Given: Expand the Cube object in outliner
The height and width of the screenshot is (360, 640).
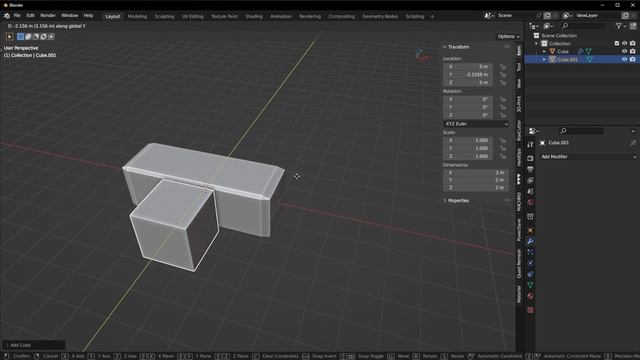Looking at the screenshot, I should (544, 51).
